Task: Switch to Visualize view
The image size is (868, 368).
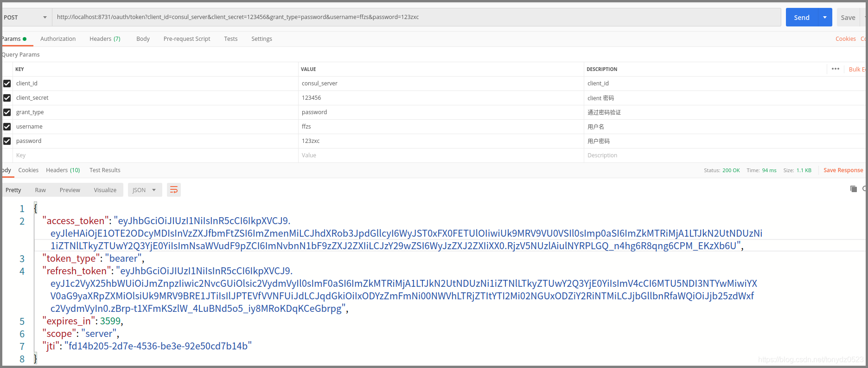Action: [105, 190]
